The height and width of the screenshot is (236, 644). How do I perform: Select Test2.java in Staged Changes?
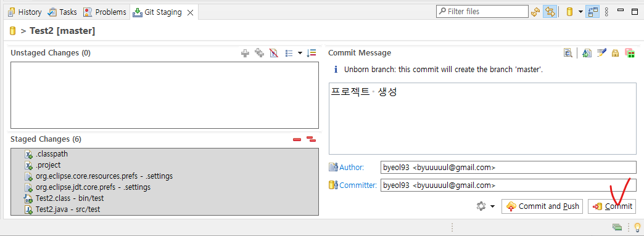pos(165,210)
